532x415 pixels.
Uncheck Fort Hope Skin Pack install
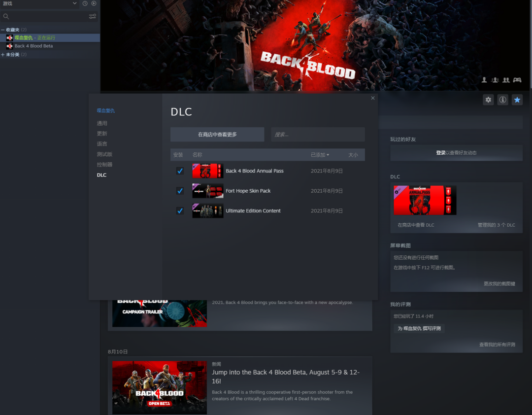tap(180, 191)
